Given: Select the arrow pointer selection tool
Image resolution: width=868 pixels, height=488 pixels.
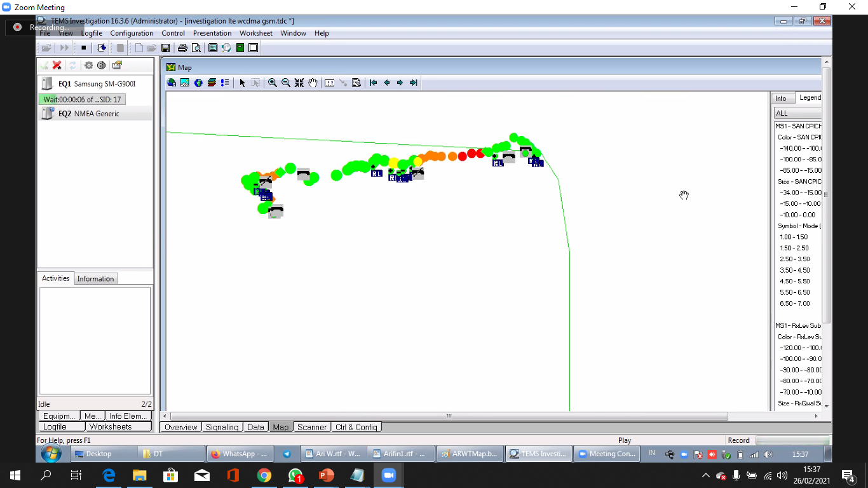Looking at the screenshot, I should [242, 83].
